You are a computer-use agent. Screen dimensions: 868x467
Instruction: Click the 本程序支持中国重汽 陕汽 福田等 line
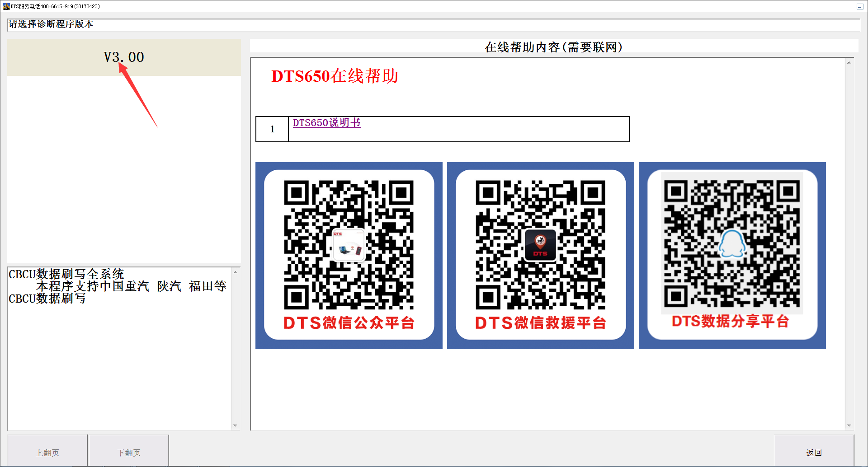[x=131, y=286]
